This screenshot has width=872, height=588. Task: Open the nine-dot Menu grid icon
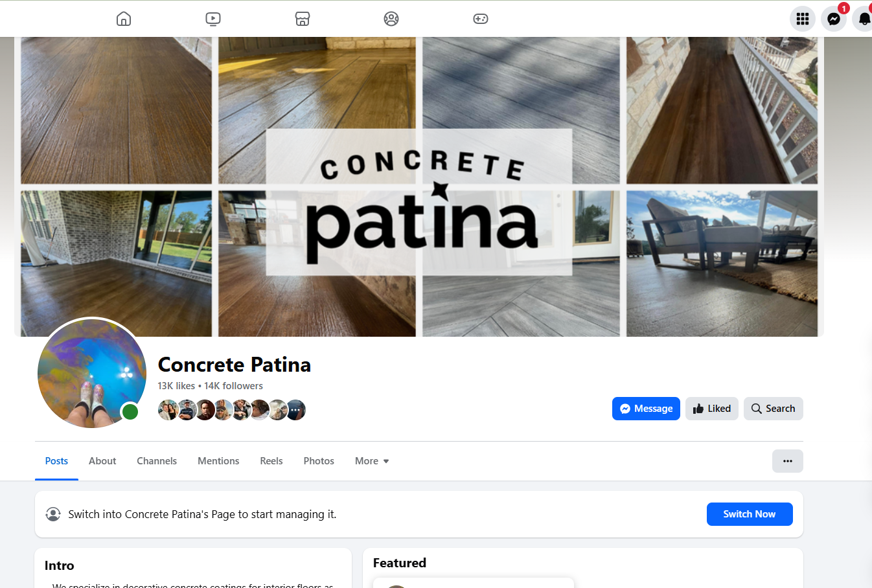tap(803, 19)
